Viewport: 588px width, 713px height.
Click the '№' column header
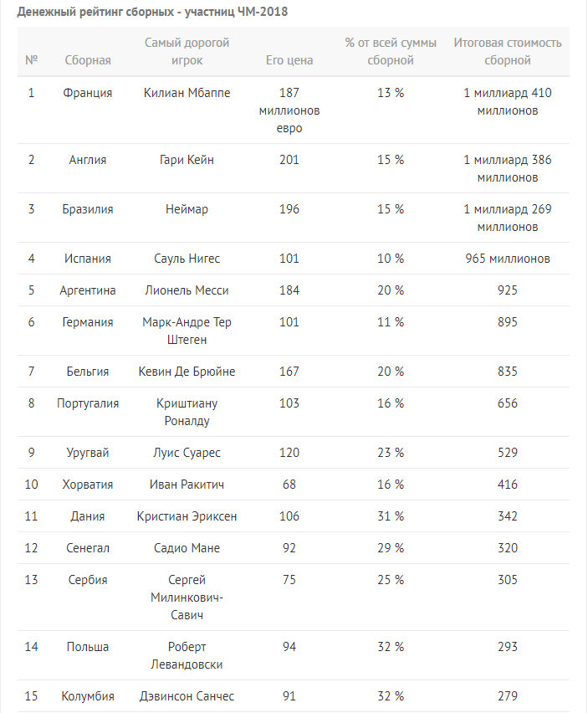[31, 60]
